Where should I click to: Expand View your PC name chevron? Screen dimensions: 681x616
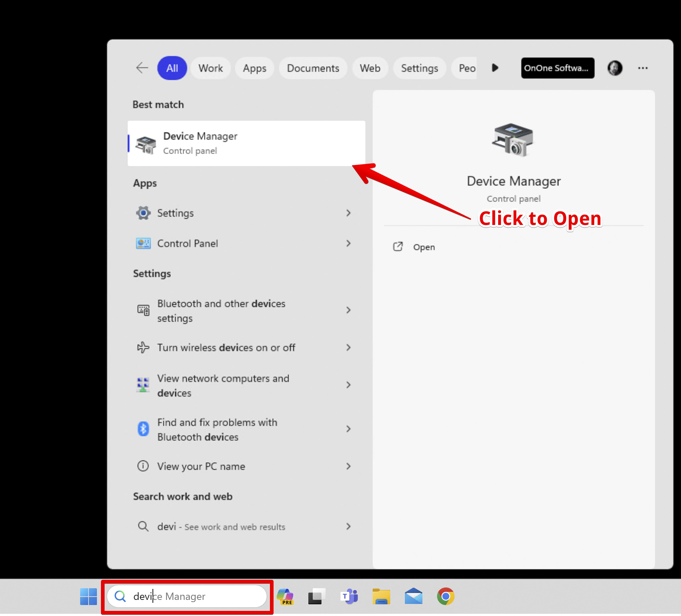coord(348,466)
